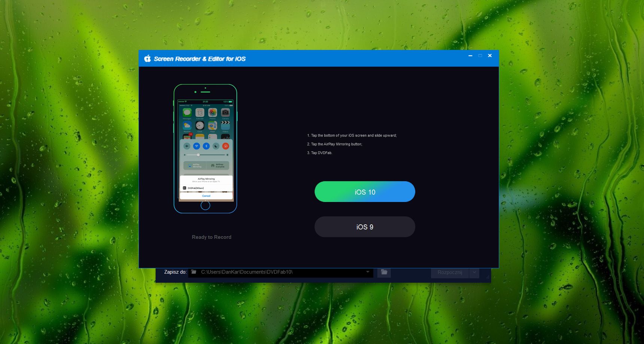Maximize the Screen Recorder window
Screen dimensions: 644x344
click(480, 56)
